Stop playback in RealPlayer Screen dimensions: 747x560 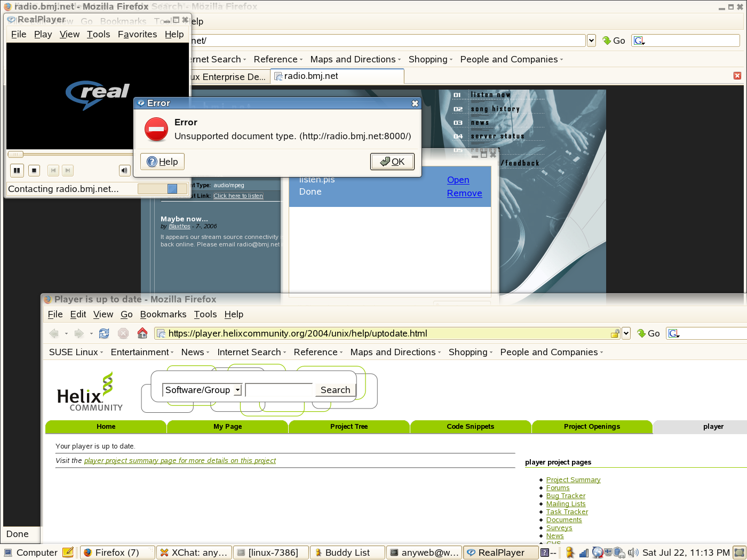tap(34, 171)
